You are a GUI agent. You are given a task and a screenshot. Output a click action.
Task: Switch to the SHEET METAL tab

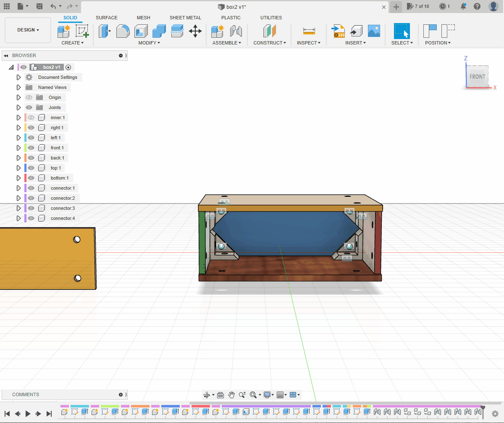pyautogui.click(x=185, y=18)
